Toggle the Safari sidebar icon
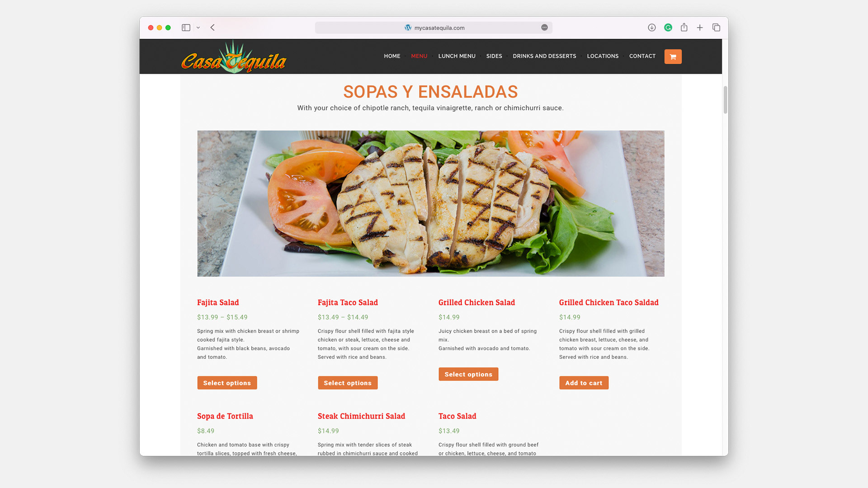Viewport: 868px width, 488px height. pos(186,28)
